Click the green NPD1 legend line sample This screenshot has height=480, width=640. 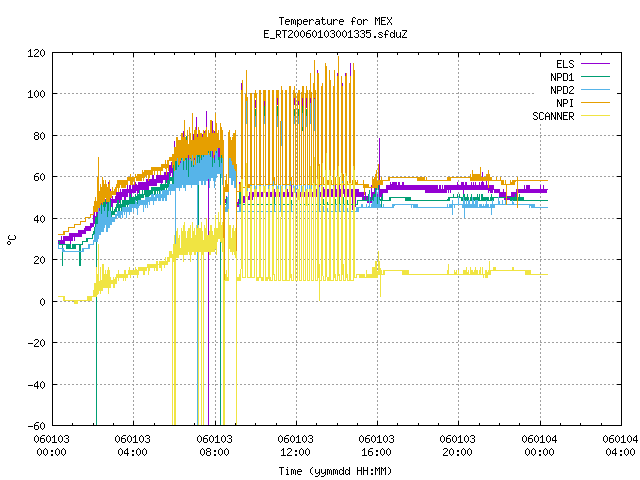(x=596, y=77)
